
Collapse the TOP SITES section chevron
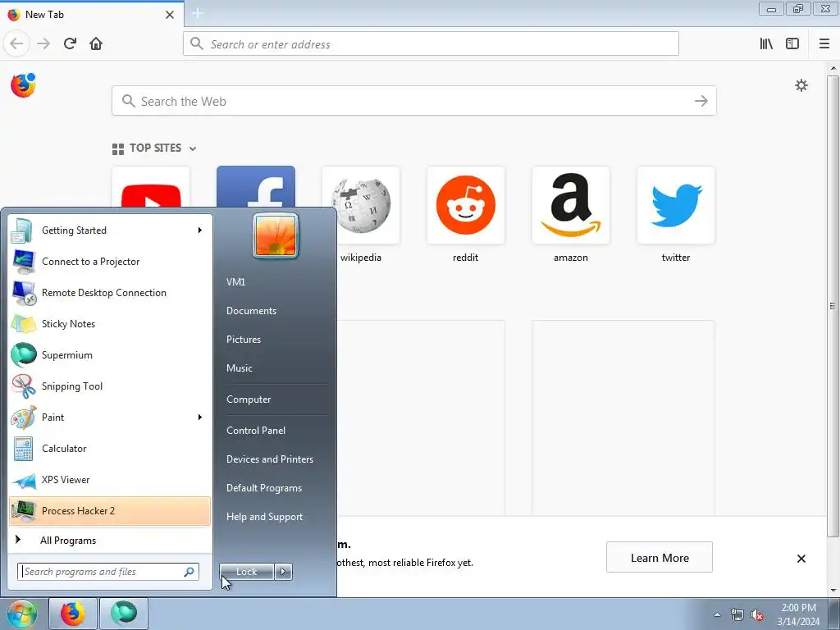click(x=193, y=148)
